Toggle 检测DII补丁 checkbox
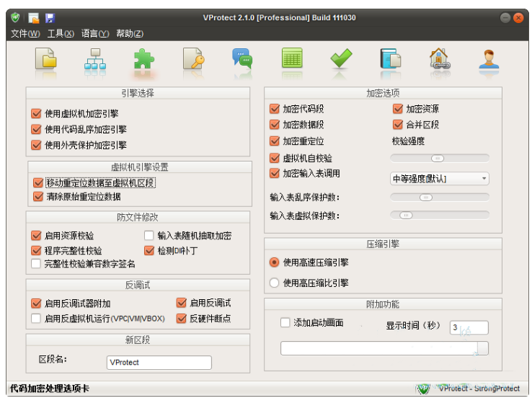Screen dimensions: 532x398 coord(149,251)
